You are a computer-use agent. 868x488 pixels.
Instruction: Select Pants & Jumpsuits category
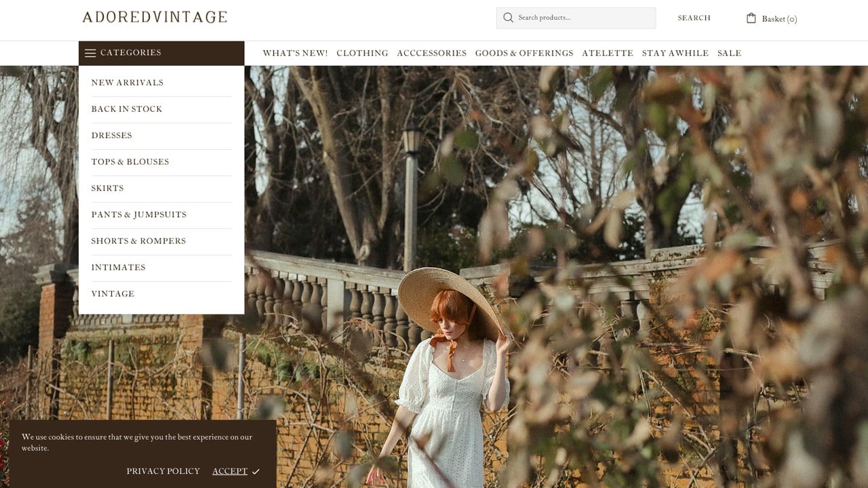139,215
